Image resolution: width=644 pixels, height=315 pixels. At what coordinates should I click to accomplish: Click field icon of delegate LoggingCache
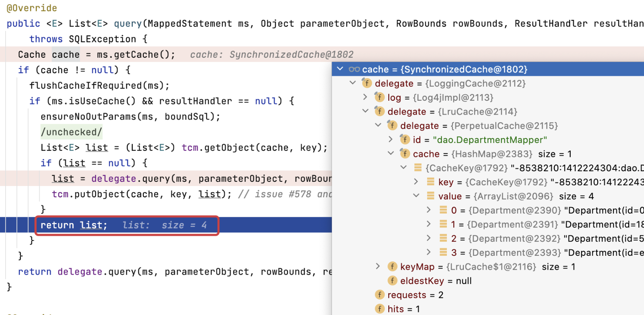[367, 83]
